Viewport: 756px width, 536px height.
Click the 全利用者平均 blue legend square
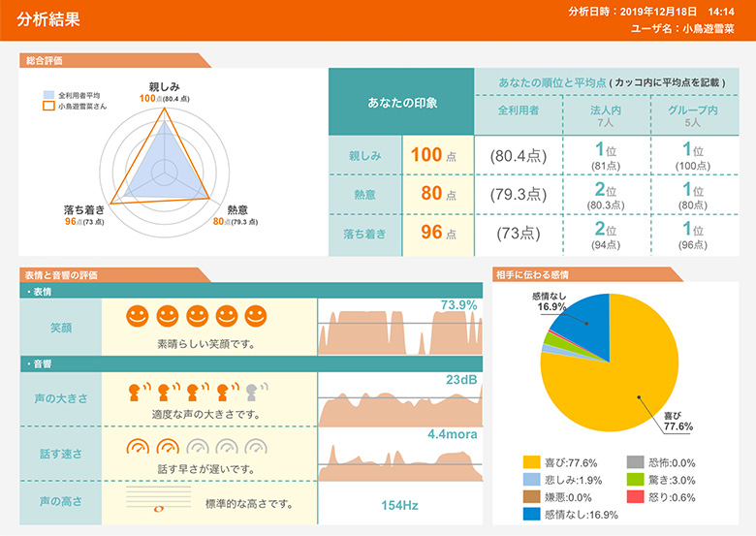click(48, 95)
